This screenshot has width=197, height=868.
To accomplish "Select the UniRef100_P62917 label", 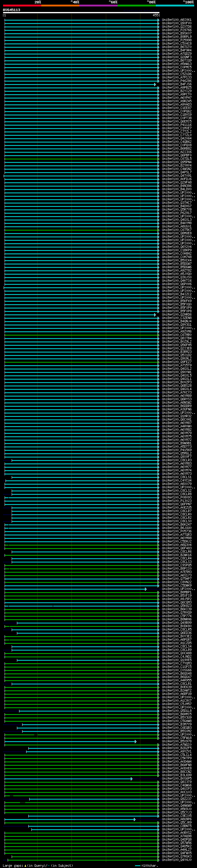I will point(176,213).
